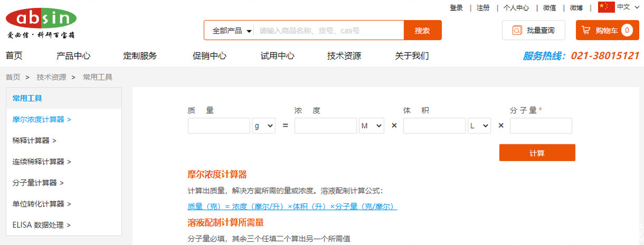Viewport: 644px width, 245px height.
Task: Open the mass unit g dropdown
Action: (x=264, y=126)
